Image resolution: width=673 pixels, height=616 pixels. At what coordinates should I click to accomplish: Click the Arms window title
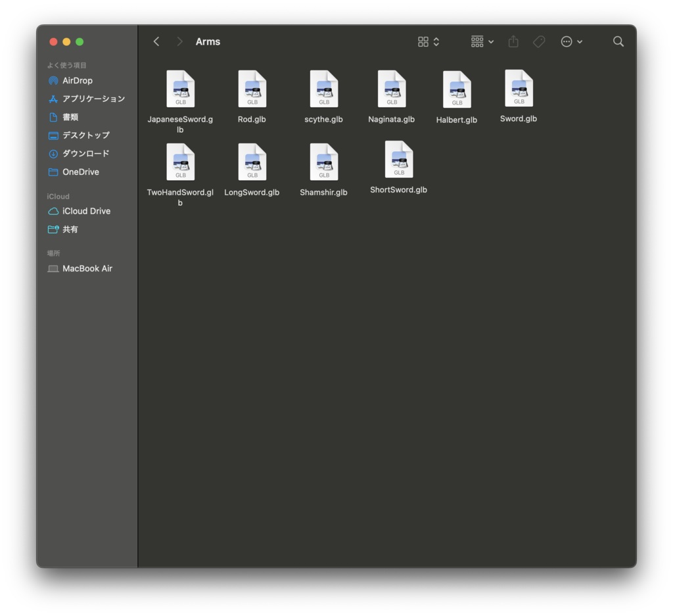click(x=208, y=41)
